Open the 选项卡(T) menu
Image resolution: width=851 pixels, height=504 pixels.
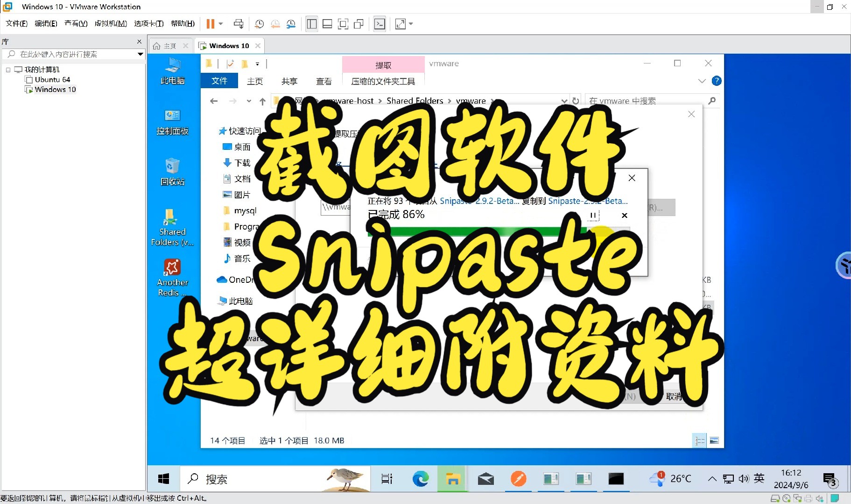(148, 23)
